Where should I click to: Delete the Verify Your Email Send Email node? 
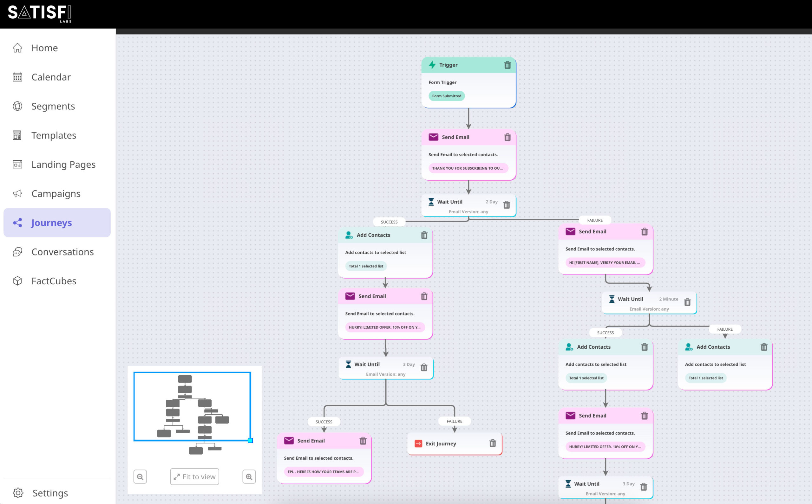point(644,232)
